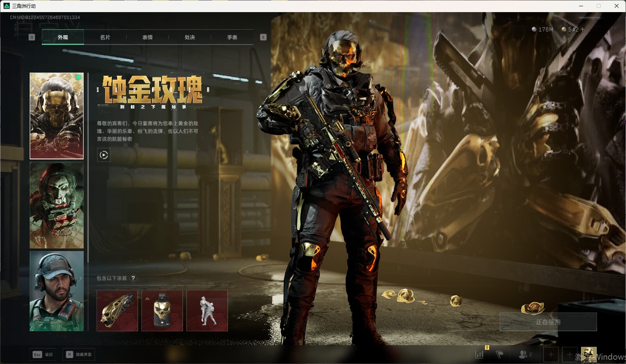Click the flags icon in bottom bar
The width and height of the screenshot is (626, 364).
[x=500, y=354]
